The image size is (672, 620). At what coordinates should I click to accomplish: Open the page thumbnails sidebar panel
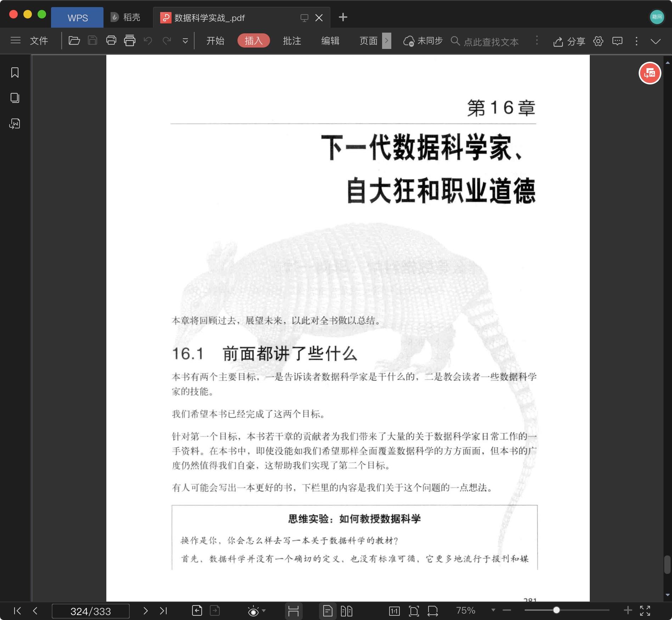15,98
